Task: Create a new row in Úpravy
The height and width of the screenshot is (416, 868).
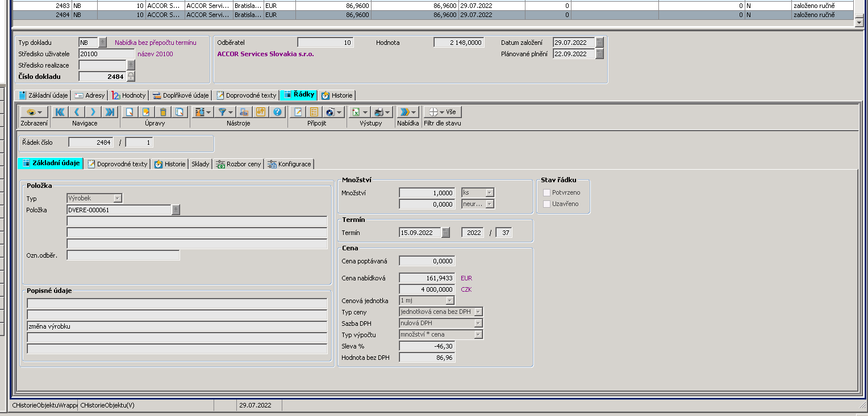Action: point(130,112)
